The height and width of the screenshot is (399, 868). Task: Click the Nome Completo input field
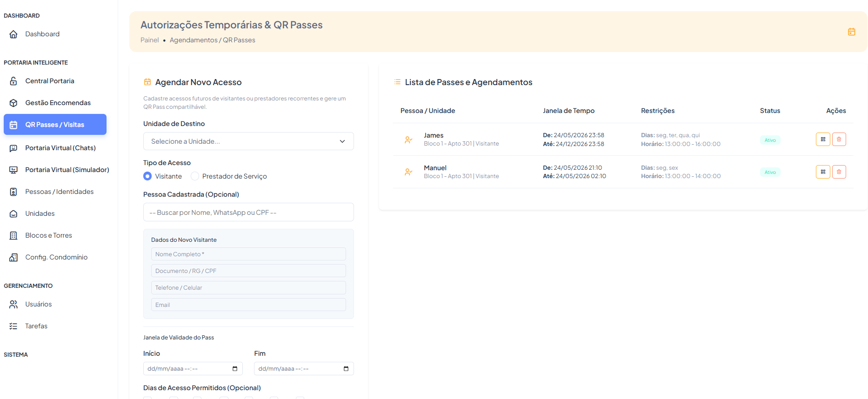point(248,254)
